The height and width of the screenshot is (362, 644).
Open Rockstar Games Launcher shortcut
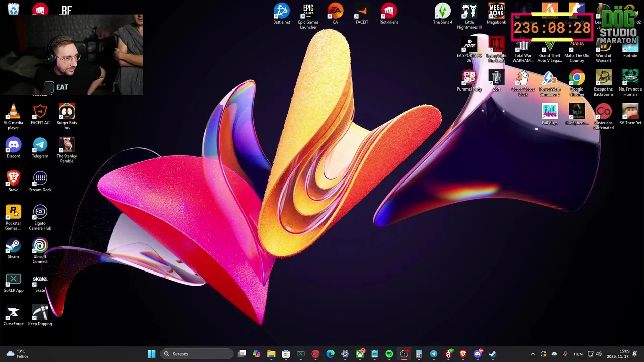pos(13,218)
